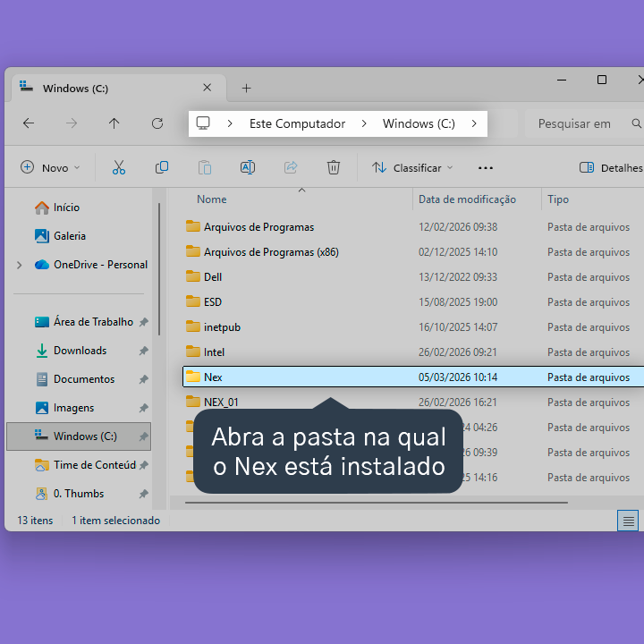Click the horizontal scrollbar in file list
The width and height of the screenshot is (644, 644).
(377, 503)
